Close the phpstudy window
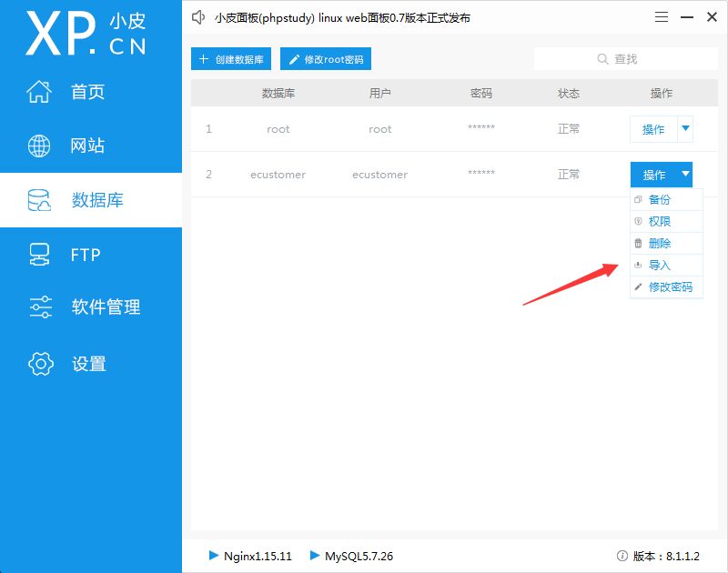Screen dimensions: 728x573 pos(712,17)
